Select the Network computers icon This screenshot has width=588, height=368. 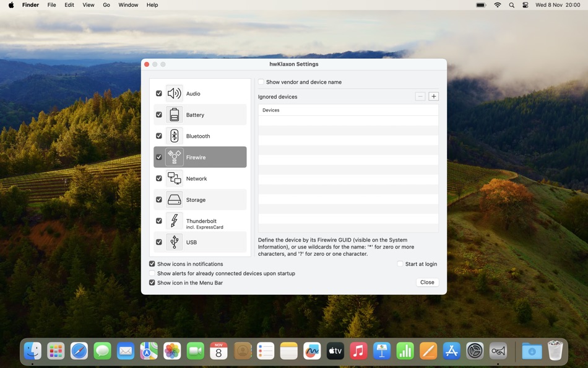pos(174,178)
